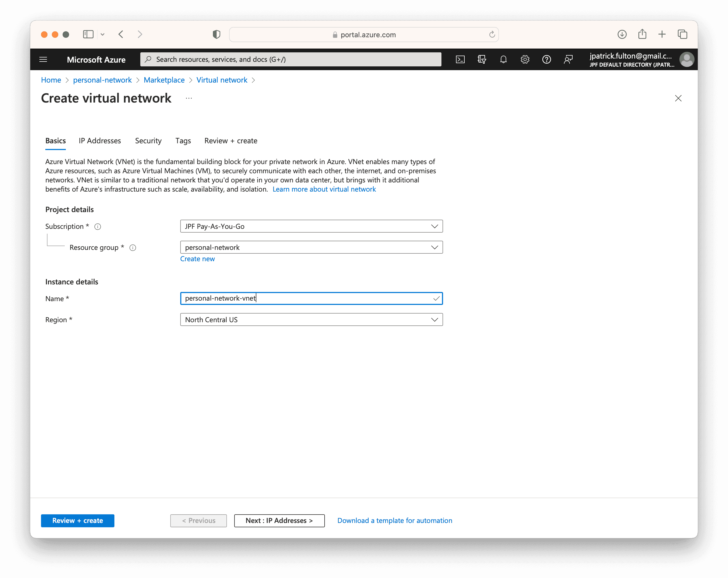Image resolution: width=728 pixels, height=578 pixels.
Task: Switch to the Security tab
Action: click(x=148, y=141)
